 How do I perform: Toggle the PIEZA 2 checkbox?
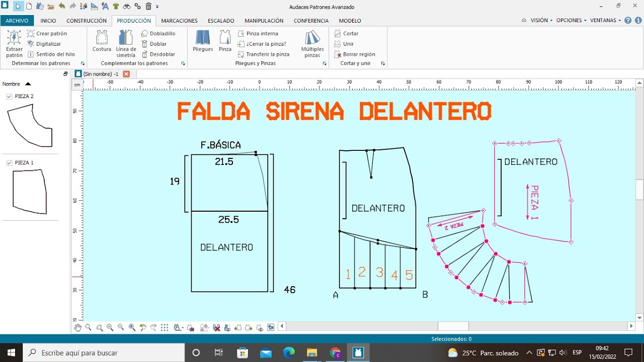(9, 96)
